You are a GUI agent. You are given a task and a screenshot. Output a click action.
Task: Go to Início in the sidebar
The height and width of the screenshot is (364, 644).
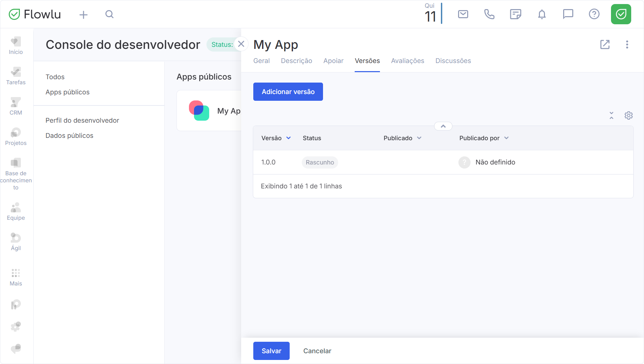pyautogui.click(x=16, y=45)
